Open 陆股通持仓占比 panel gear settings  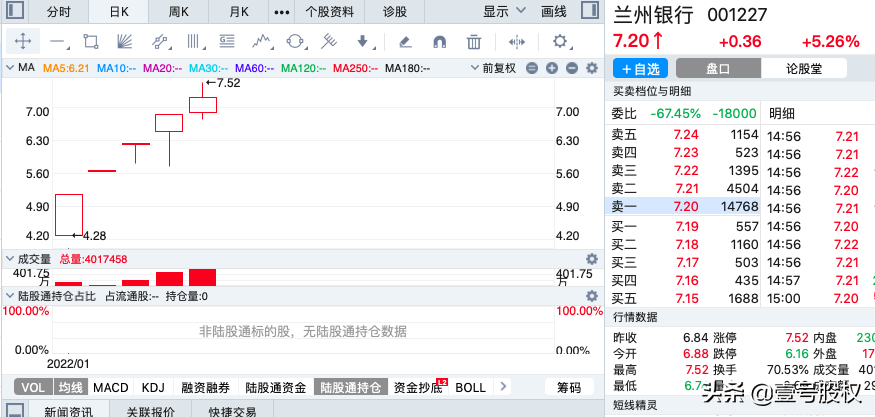[x=592, y=296]
